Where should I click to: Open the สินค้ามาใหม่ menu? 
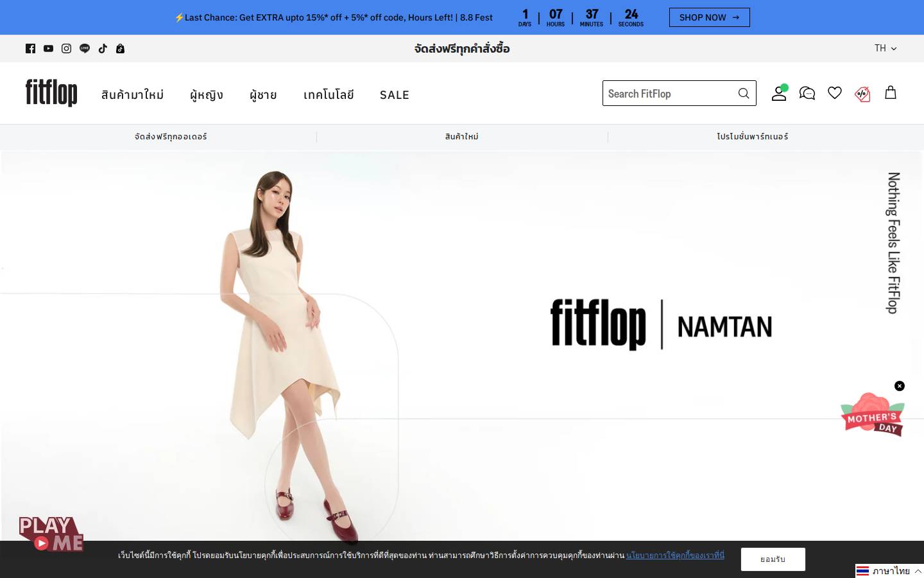click(x=133, y=94)
